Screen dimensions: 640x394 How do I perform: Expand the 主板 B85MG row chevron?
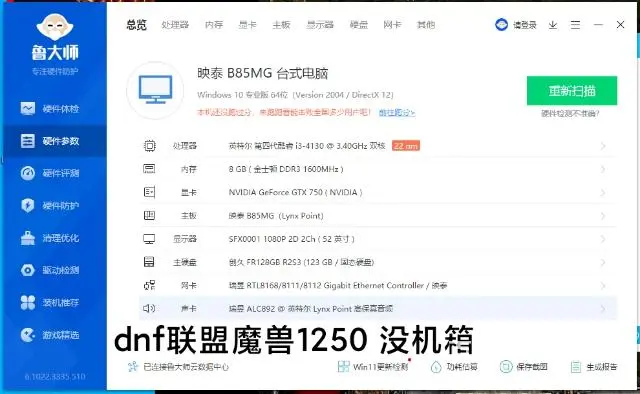point(603,216)
